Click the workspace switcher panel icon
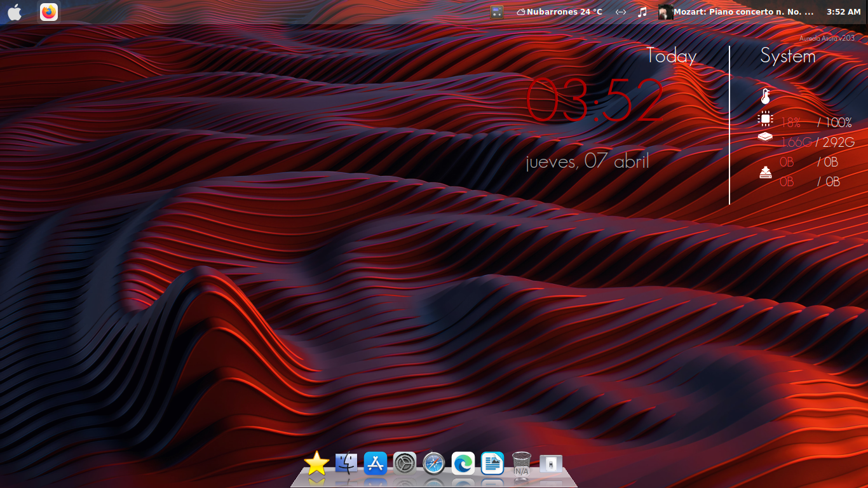 tap(497, 12)
